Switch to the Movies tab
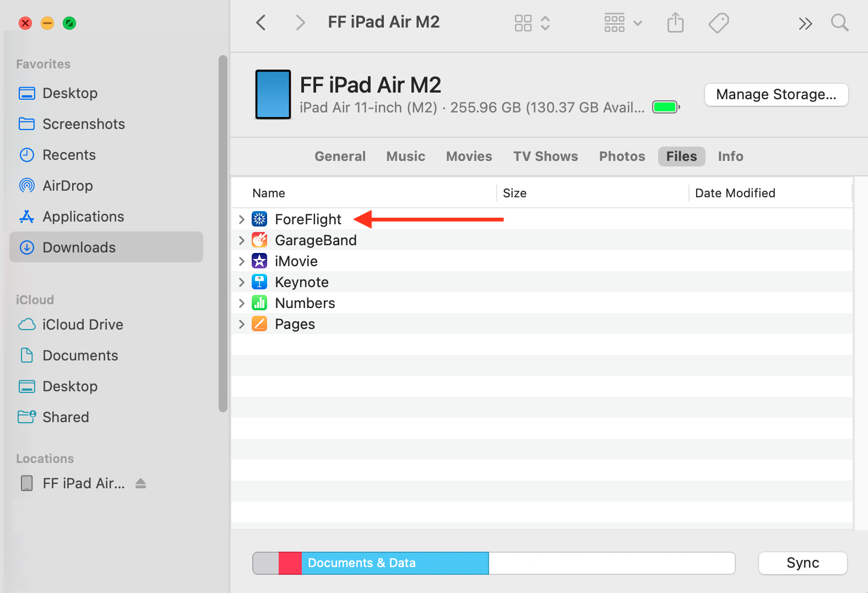Image resolution: width=868 pixels, height=593 pixels. point(469,157)
